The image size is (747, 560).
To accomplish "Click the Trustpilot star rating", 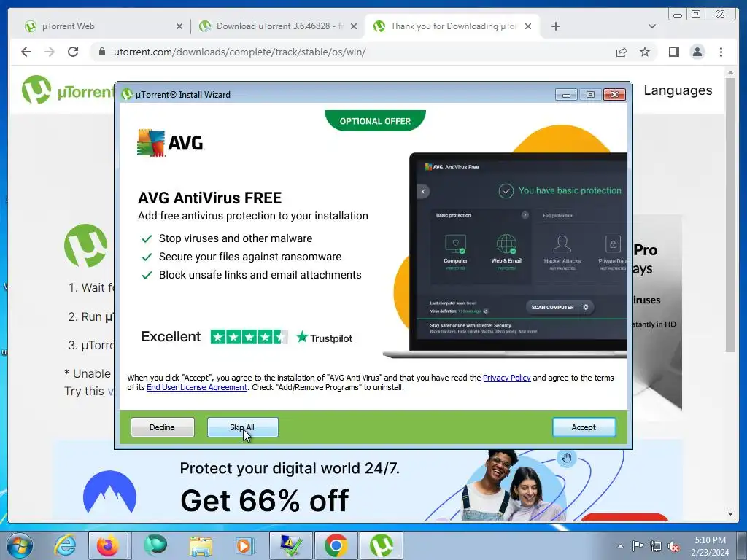I will (249, 337).
